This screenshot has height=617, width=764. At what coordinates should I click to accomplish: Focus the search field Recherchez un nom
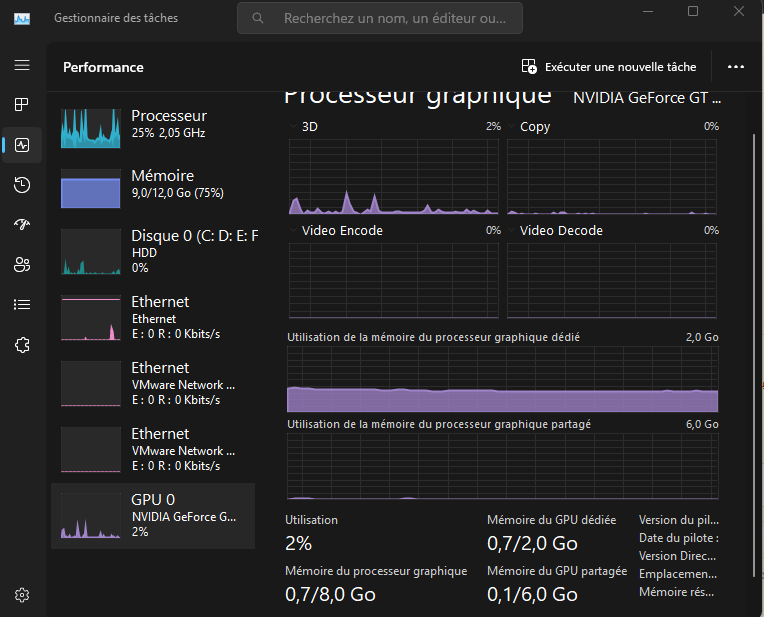380,19
